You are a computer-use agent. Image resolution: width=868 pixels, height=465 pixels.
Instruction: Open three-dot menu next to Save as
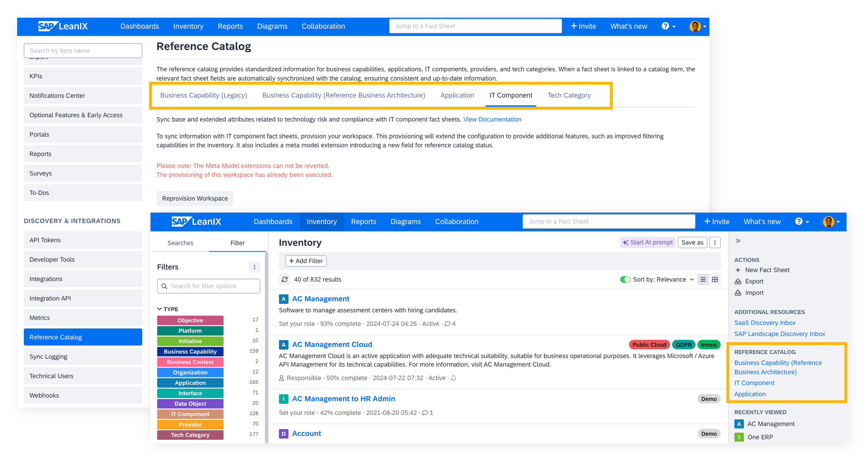(x=715, y=242)
